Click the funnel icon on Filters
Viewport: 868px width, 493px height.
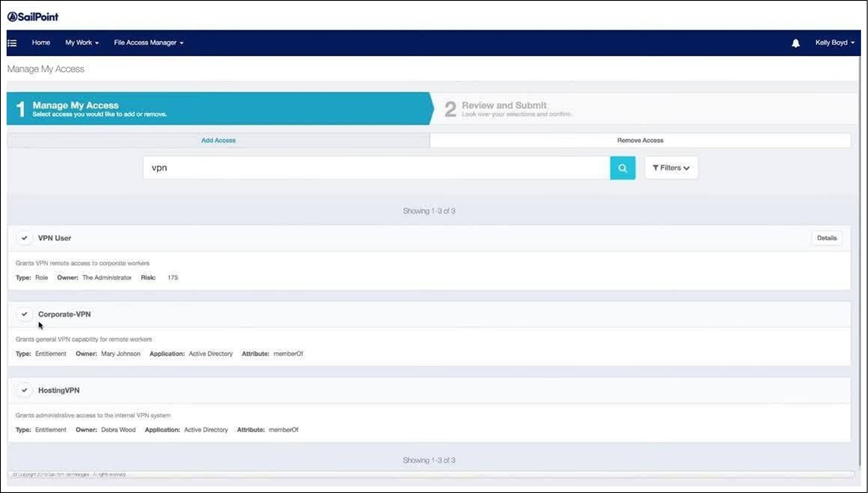[x=655, y=168]
